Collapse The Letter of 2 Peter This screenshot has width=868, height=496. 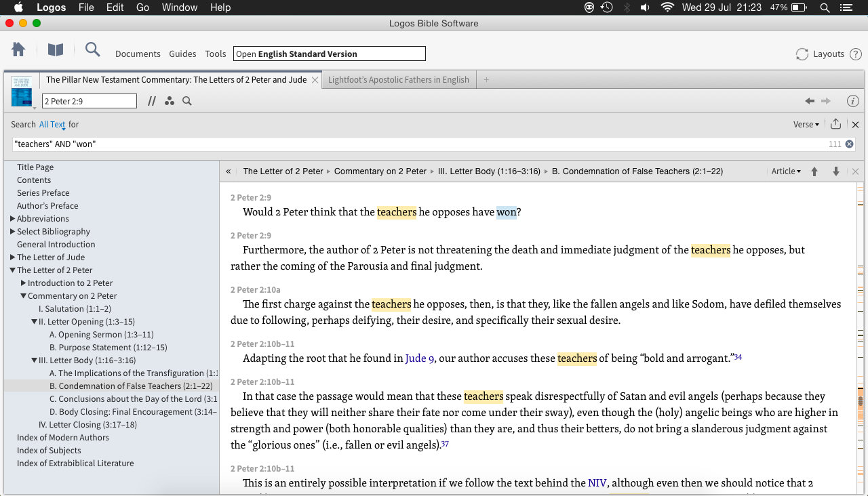click(x=13, y=270)
